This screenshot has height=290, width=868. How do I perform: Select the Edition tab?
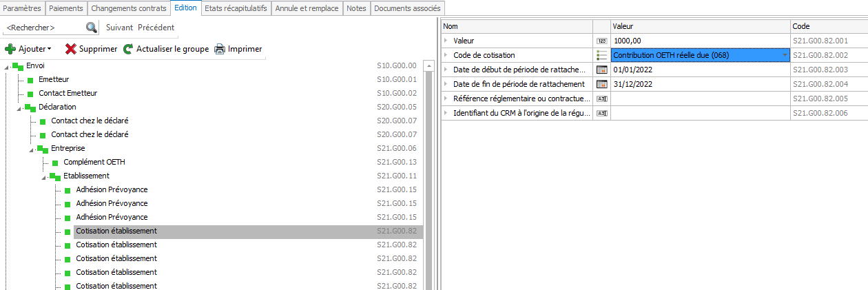click(x=185, y=8)
